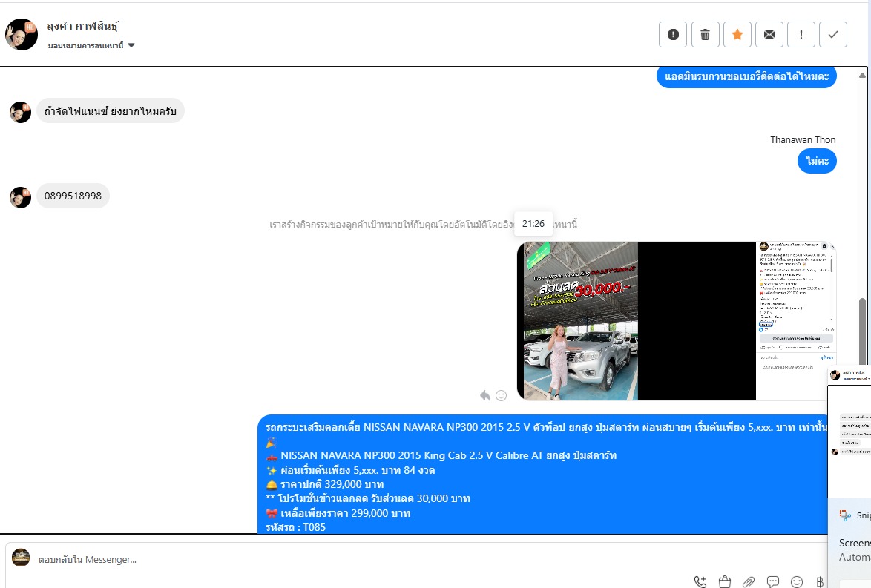Image resolution: width=871 pixels, height=588 pixels.
Task: React with emoji to the photo message
Action: tap(501, 395)
